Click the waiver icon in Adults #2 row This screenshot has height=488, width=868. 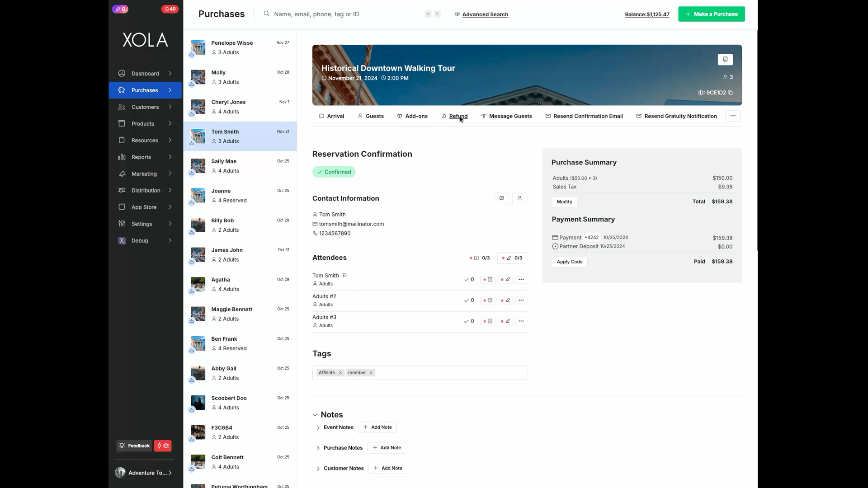(488, 300)
